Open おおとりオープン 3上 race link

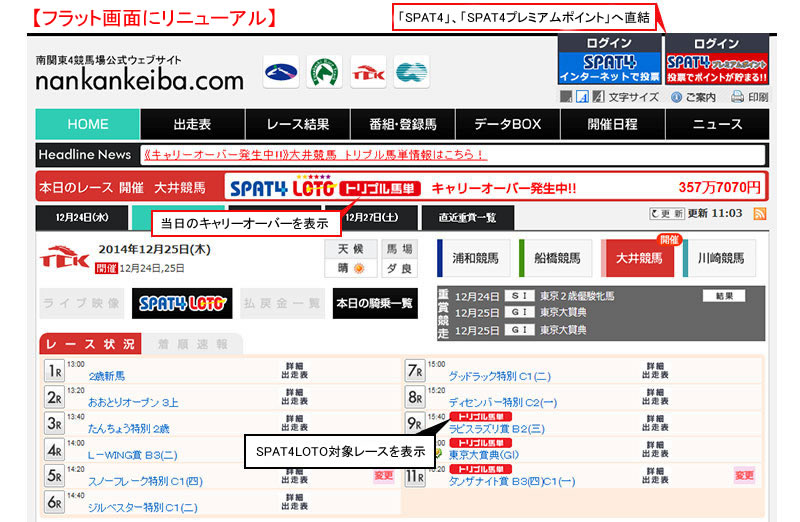pyautogui.click(x=133, y=403)
